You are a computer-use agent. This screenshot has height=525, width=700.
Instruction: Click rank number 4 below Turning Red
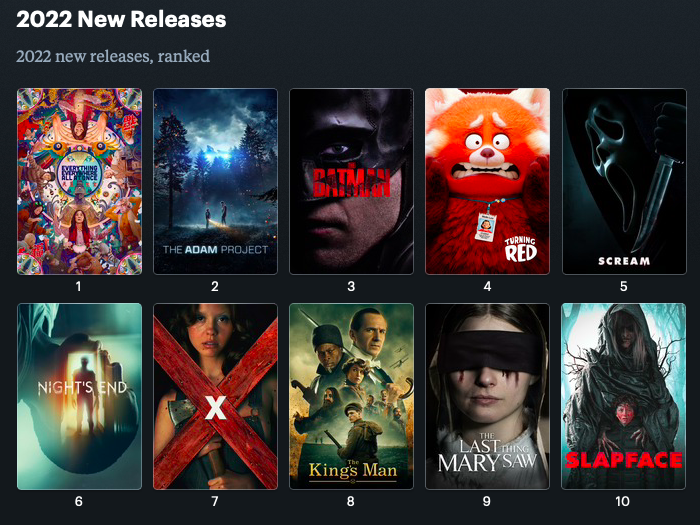tap(487, 286)
